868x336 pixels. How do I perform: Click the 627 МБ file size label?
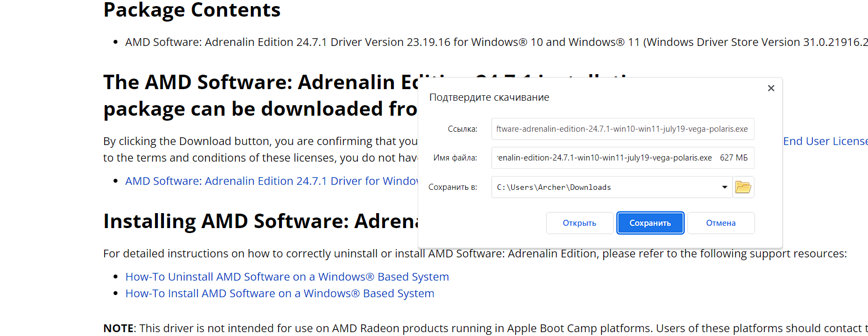click(733, 158)
